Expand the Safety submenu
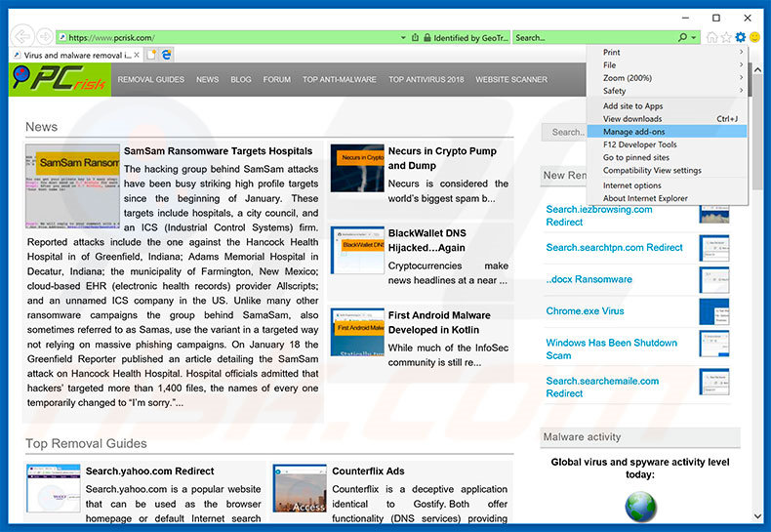 tap(668, 91)
